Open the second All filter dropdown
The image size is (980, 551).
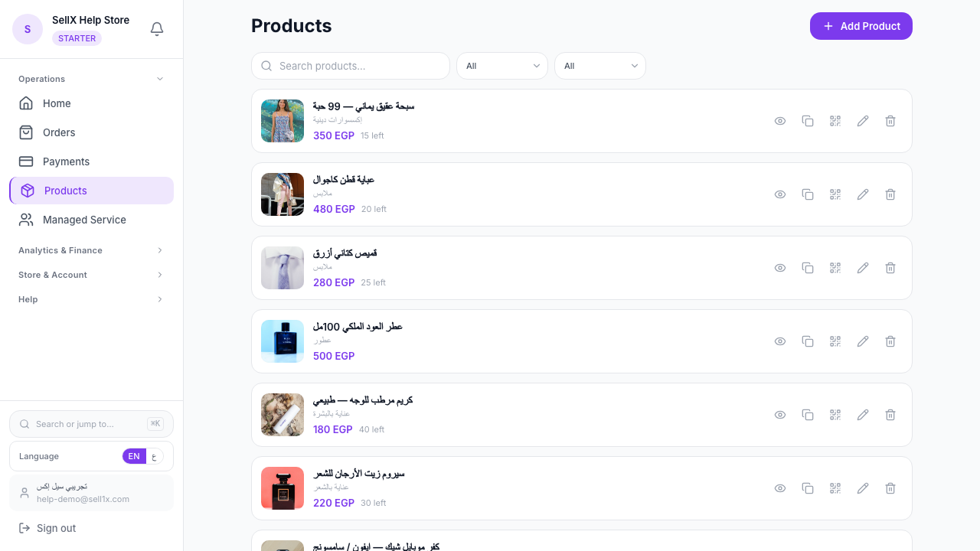tap(600, 66)
